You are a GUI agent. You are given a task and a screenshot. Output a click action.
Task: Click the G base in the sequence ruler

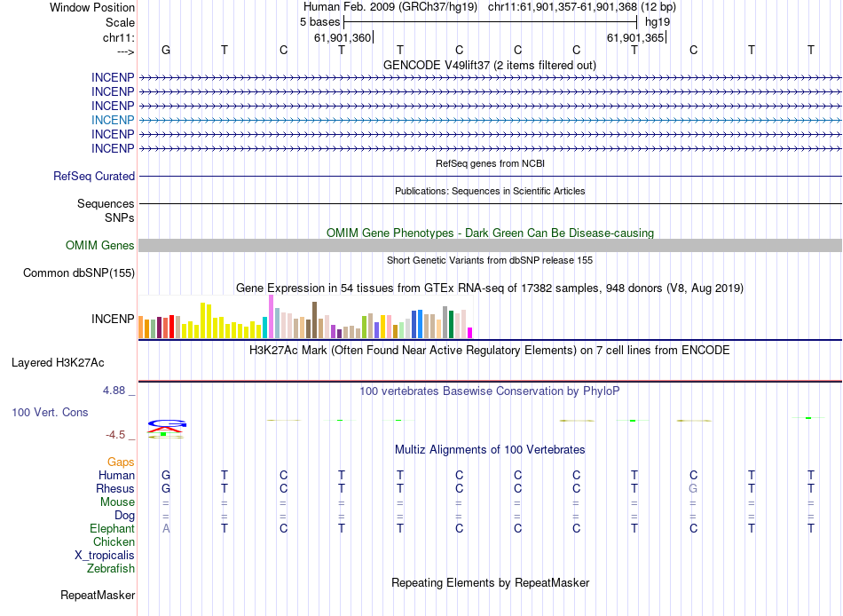tap(166, 50)
